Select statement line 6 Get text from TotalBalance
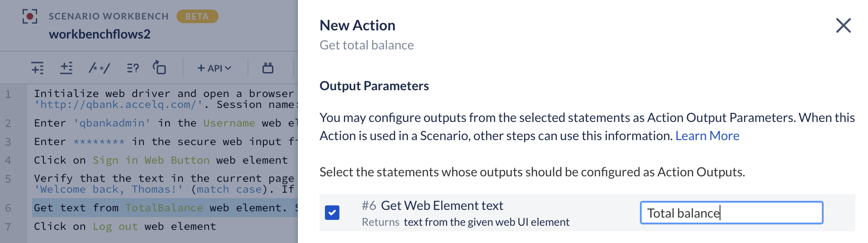The image size is (868, 243). (x=165, y=208)
